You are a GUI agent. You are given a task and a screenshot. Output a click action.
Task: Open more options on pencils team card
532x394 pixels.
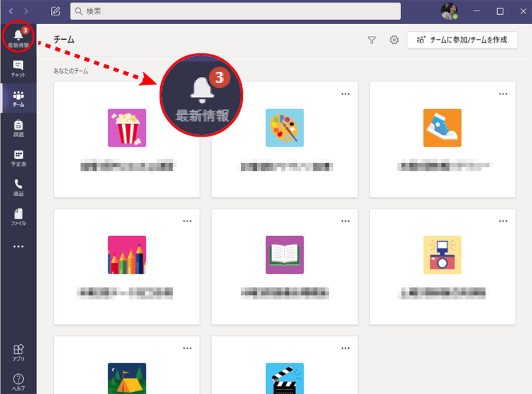pyautogui.click(x=187, y=221)
